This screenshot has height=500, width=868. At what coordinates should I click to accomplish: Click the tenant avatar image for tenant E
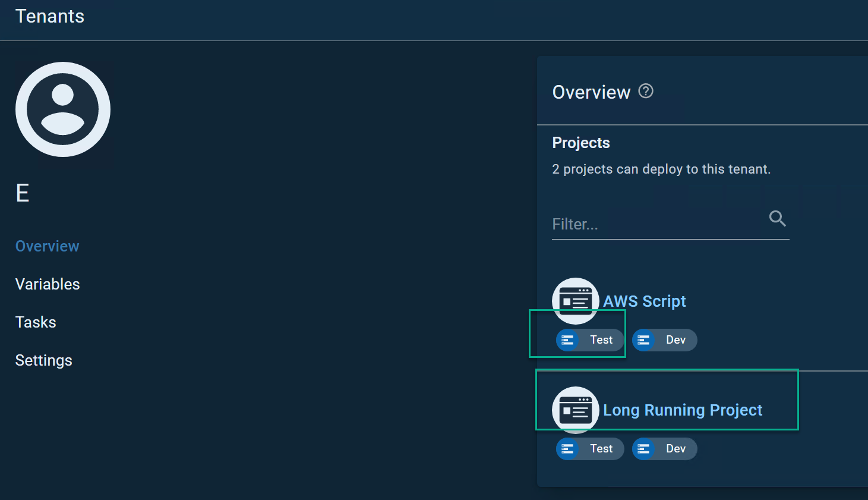(x=62, y=109)
